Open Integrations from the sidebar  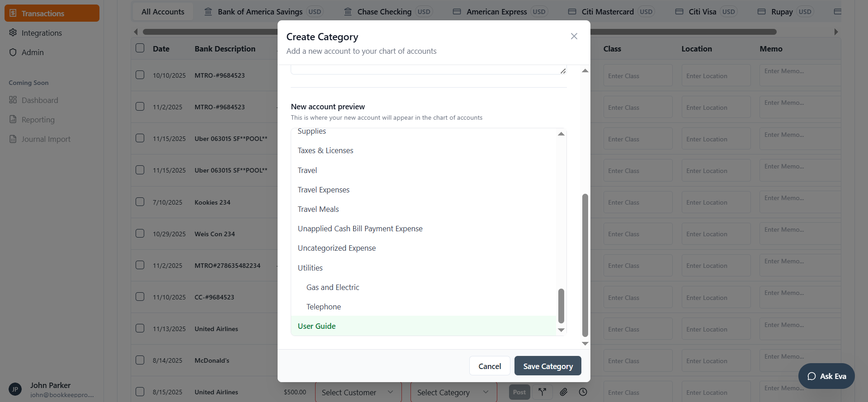(x=42, y=33)
